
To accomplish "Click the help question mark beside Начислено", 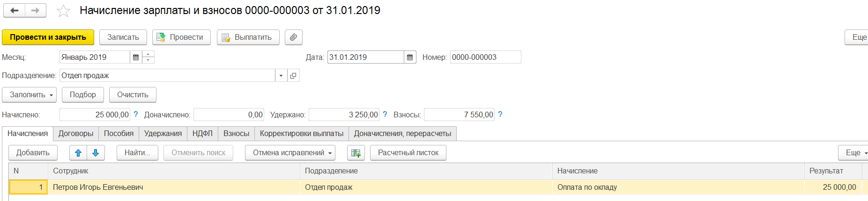I will (x=136, y=115).
